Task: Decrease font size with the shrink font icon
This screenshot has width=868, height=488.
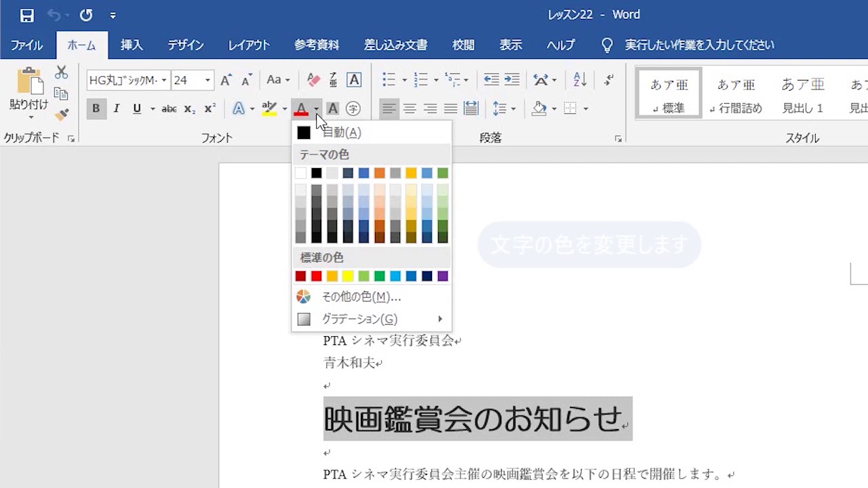Action: 247,80
